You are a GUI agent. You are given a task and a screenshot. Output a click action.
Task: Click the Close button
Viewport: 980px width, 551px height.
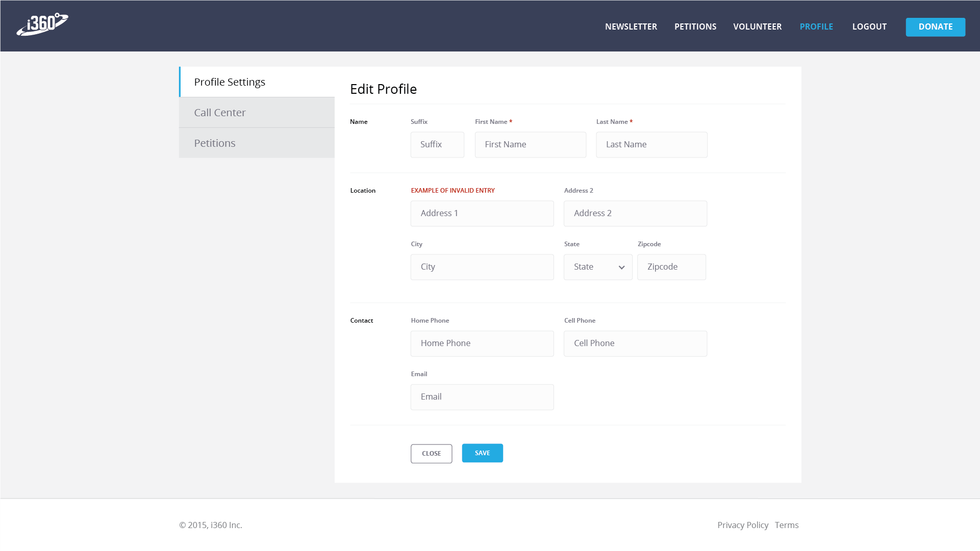431,454
